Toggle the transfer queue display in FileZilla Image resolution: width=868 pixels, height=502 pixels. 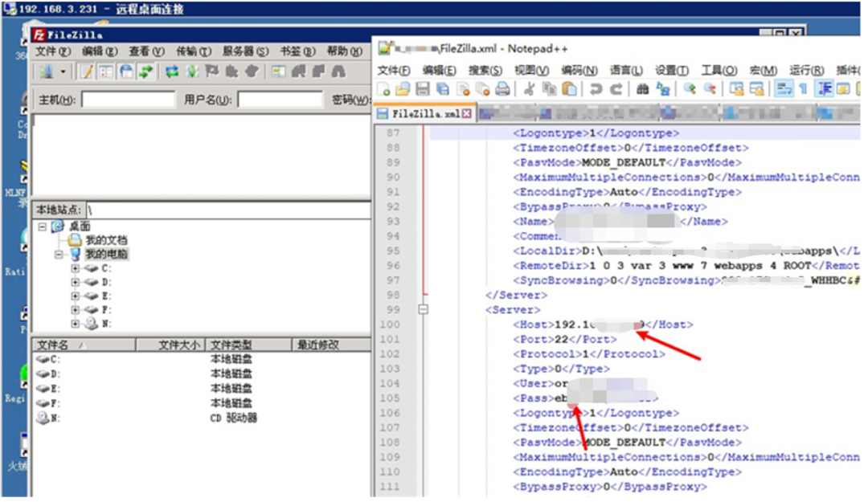pyautogui.click(x=146, y=71)
